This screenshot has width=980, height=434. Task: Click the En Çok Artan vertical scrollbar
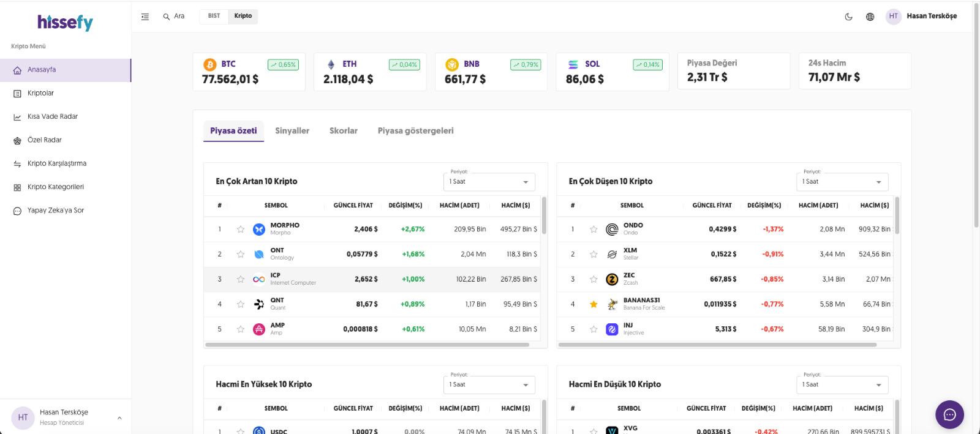pos(544,215)
